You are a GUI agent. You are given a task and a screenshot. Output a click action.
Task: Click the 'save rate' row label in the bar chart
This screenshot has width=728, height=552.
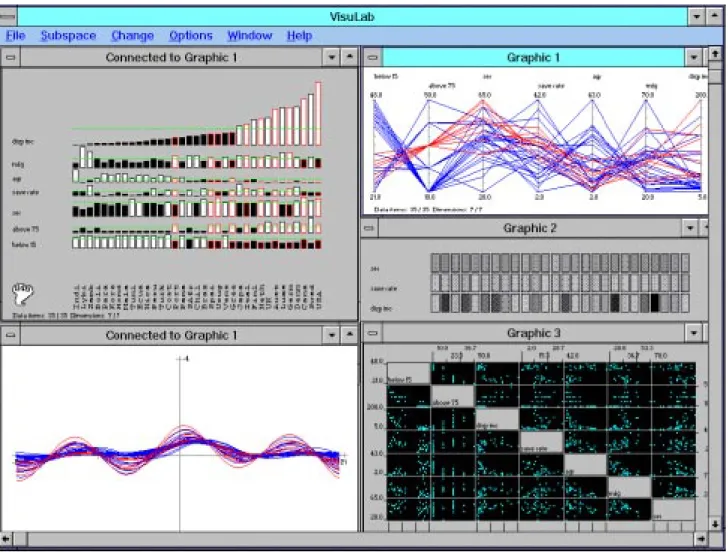(x=26, y=192)
